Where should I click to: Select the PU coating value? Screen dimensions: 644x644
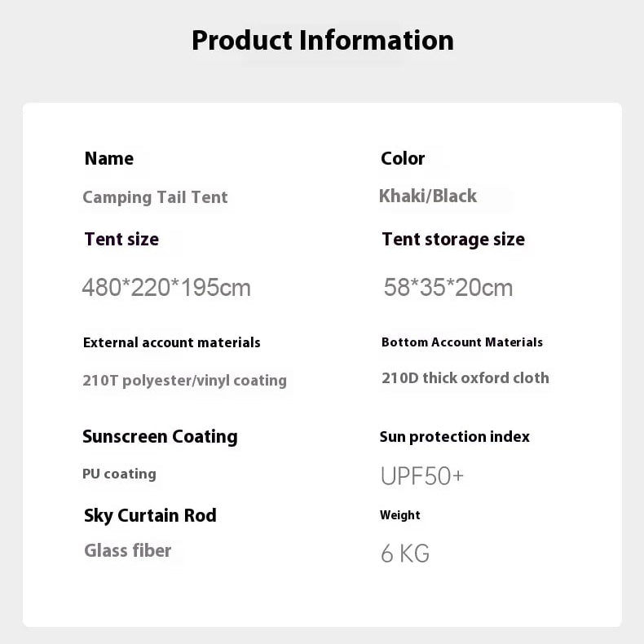coord(119,474)
